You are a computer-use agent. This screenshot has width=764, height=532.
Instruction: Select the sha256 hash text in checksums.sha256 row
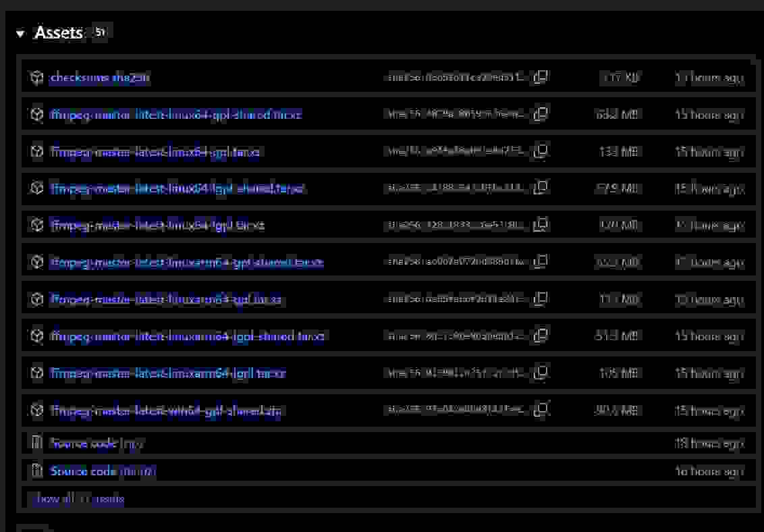tap(456, 78)
